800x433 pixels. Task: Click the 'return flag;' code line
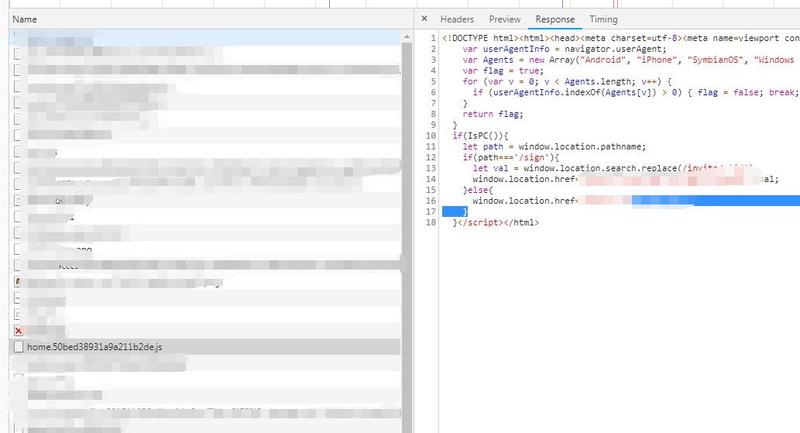[493, 114]
